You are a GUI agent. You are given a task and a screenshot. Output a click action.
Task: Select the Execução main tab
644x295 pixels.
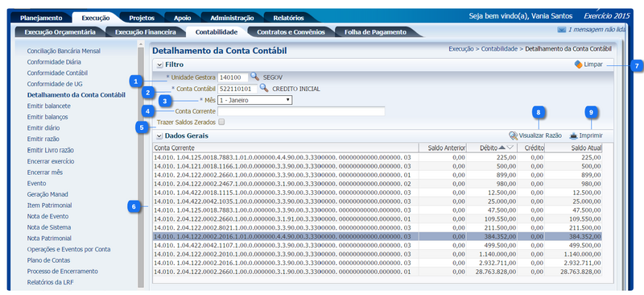(x=96, y=18)
